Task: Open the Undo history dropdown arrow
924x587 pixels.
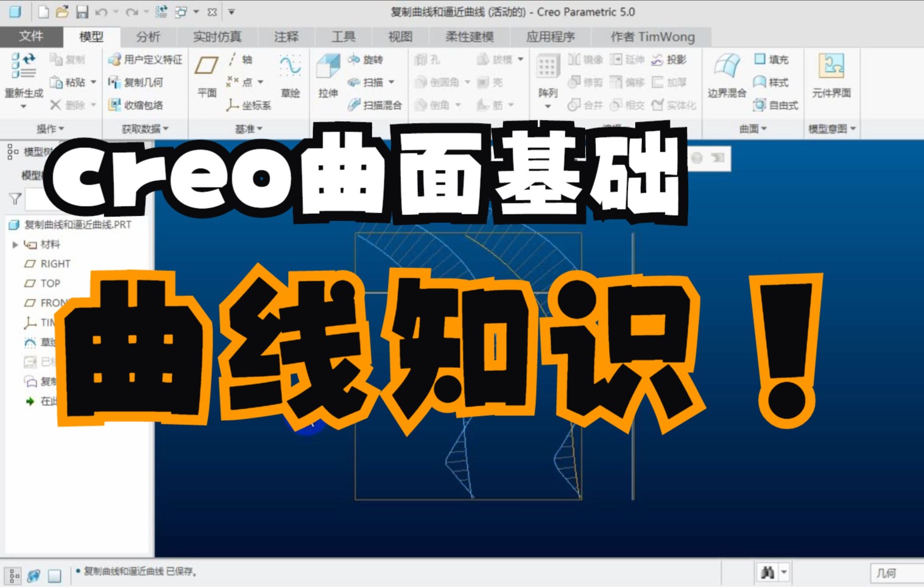Action: (116, 12)
